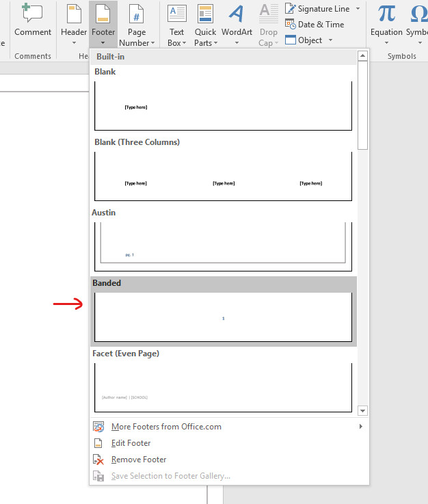This screenshot has height=504, width=428.
Task: Click the gallery scroll up arrow
Action: point(362,55)
